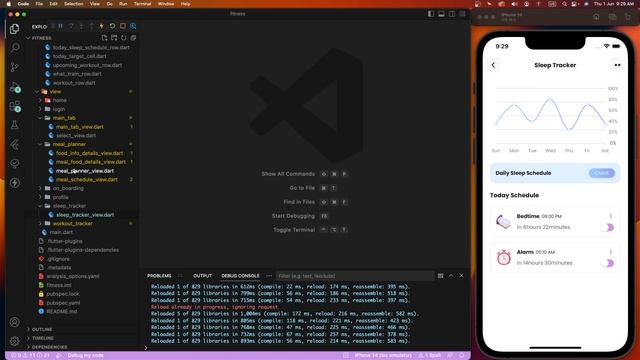This screenshot has width=640, height=360.
Task: Open macOS Spotlight search icon
Action: pos(564,4)
